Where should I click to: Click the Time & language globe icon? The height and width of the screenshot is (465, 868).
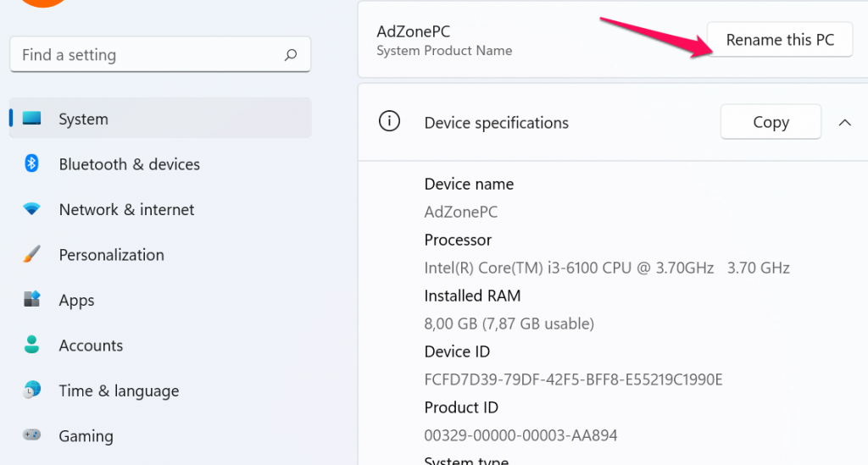coord(31,390)
